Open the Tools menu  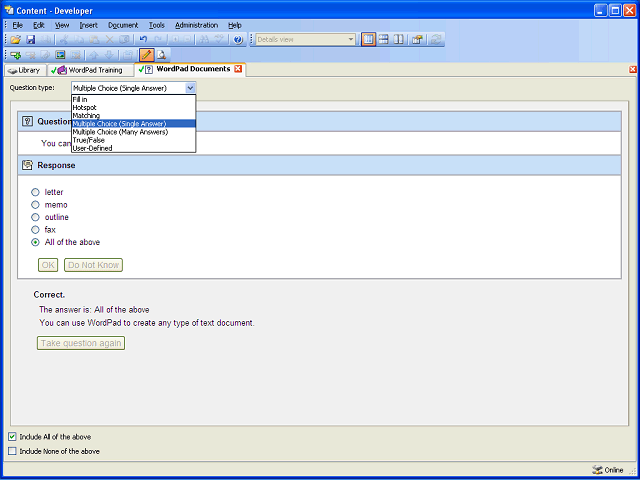156,25
